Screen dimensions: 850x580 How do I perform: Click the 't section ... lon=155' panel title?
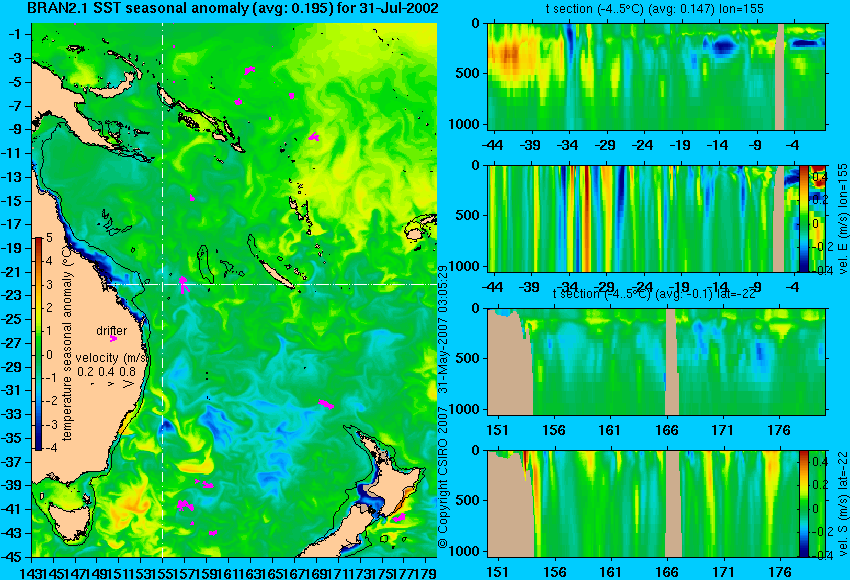(655, 9)
